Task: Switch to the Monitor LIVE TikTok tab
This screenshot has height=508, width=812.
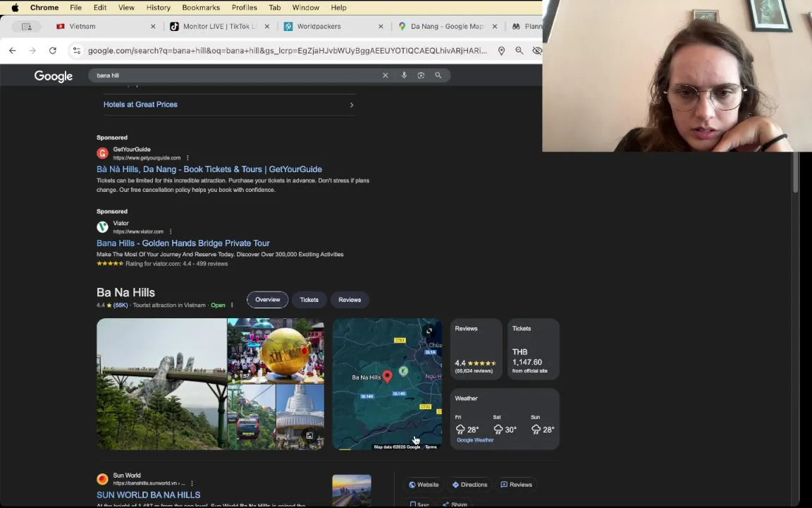Action: (x=218, y=26)
